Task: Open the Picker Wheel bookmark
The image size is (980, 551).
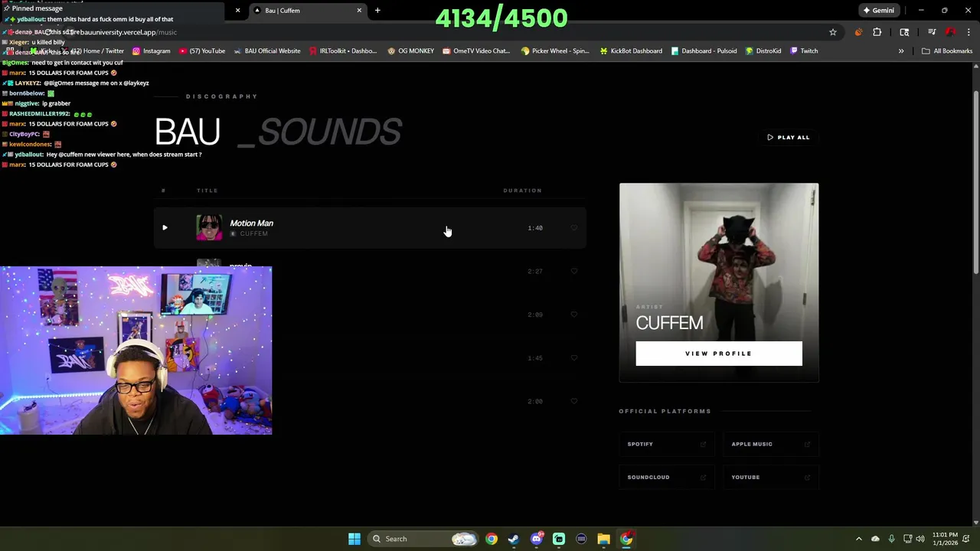Action: tap(554, 51)
